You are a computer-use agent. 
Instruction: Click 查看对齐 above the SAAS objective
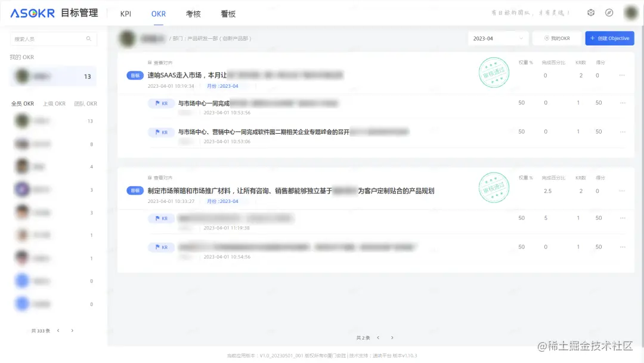click(x=160, y=63)
